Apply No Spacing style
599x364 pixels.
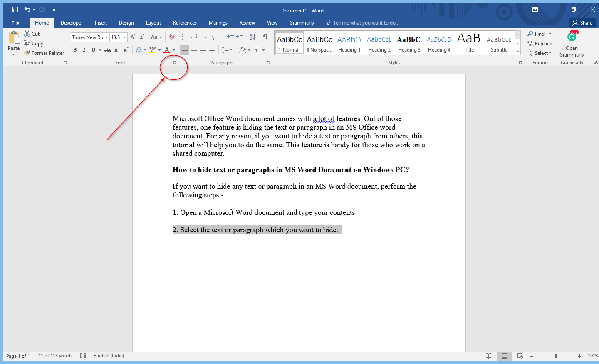click(319, 43)
